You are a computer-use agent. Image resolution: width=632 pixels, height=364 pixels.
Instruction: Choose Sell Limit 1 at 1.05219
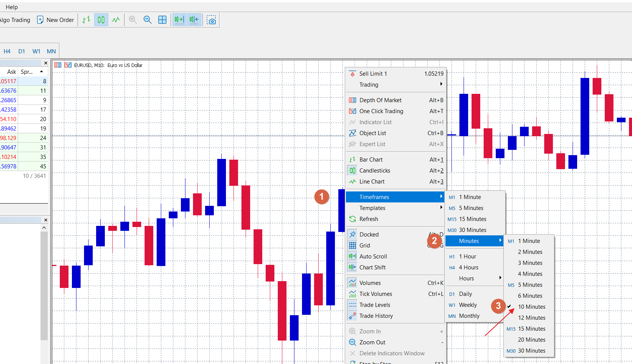click(396, 74)
